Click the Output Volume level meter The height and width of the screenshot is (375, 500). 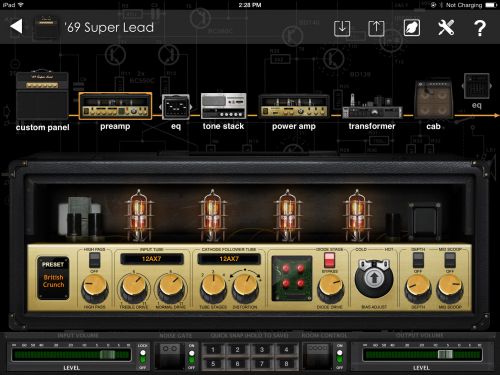click(x=422, y=355)
